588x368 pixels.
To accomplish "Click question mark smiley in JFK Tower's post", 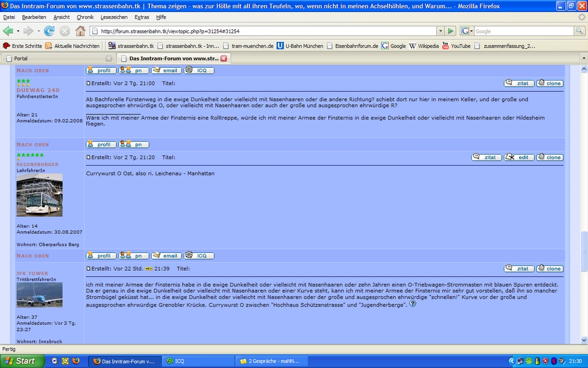I will [x=412, y=304].
